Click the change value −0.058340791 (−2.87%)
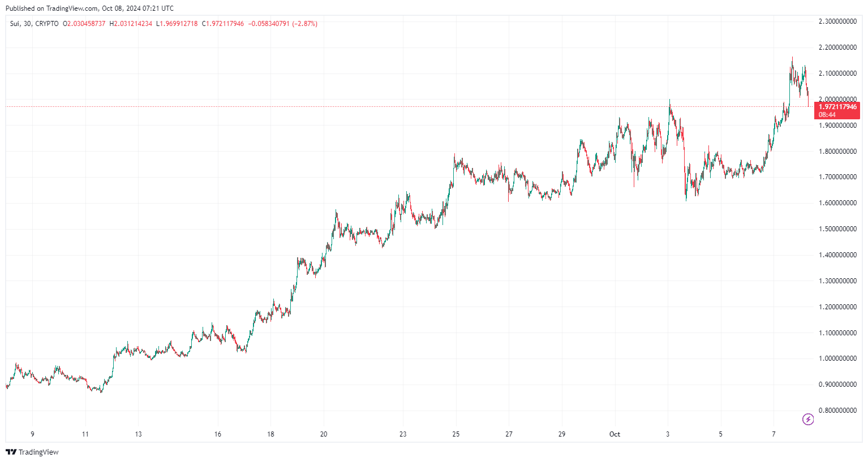This screenshot has height=462, width=868. tap(283, 24)
